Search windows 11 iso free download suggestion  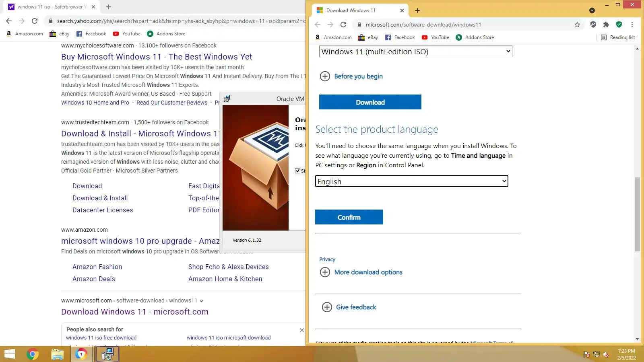(101, 338)
